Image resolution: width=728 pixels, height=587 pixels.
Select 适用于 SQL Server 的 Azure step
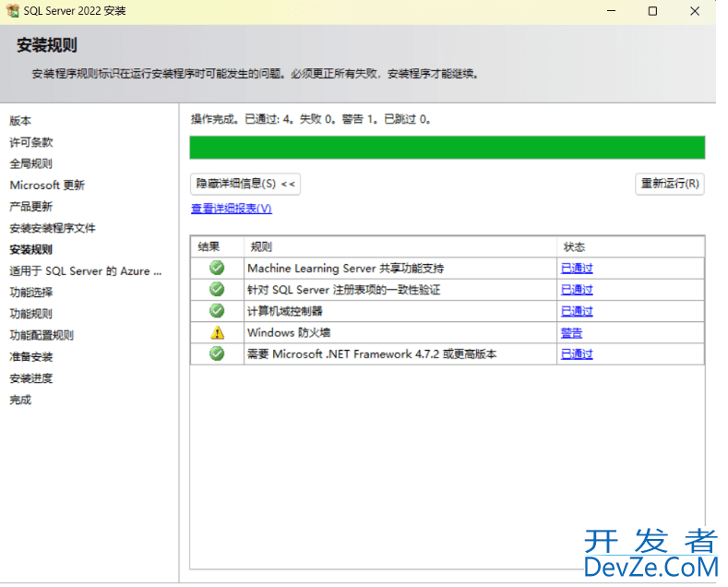tap(86, 271)
